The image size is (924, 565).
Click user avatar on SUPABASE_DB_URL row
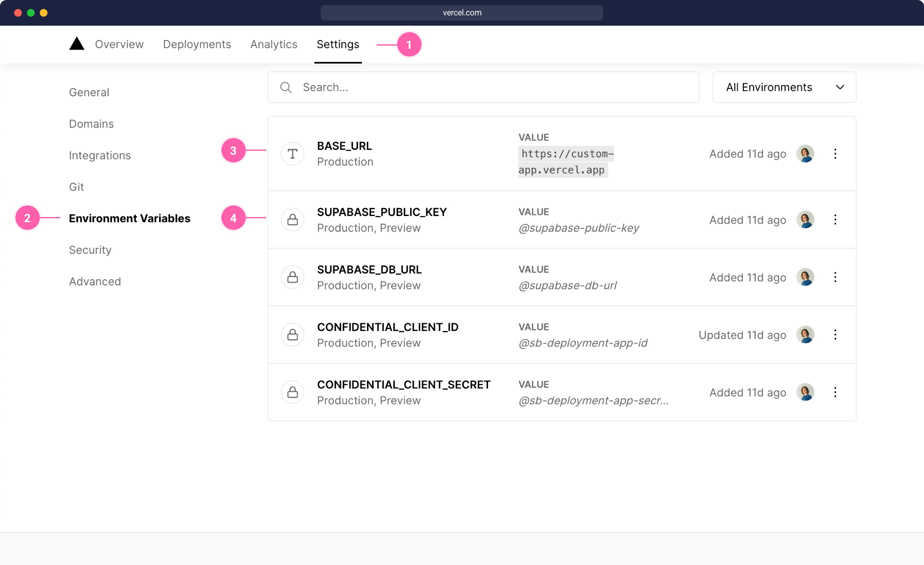(x=805, y=277)
